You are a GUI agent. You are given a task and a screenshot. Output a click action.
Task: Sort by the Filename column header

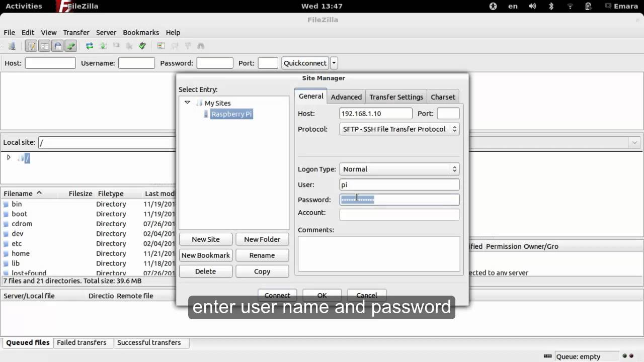[23, 194]
